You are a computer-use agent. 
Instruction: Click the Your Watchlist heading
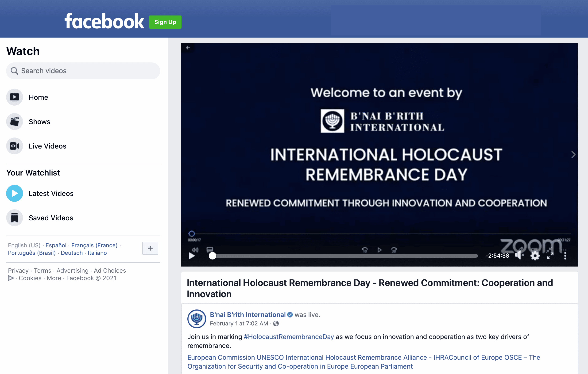[x=33, y=173]
